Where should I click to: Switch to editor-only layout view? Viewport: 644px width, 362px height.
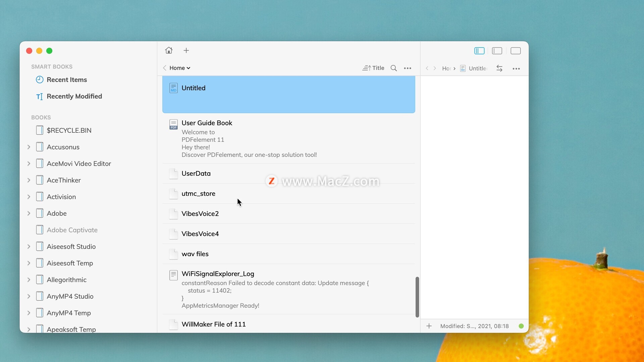pos(516,51)
